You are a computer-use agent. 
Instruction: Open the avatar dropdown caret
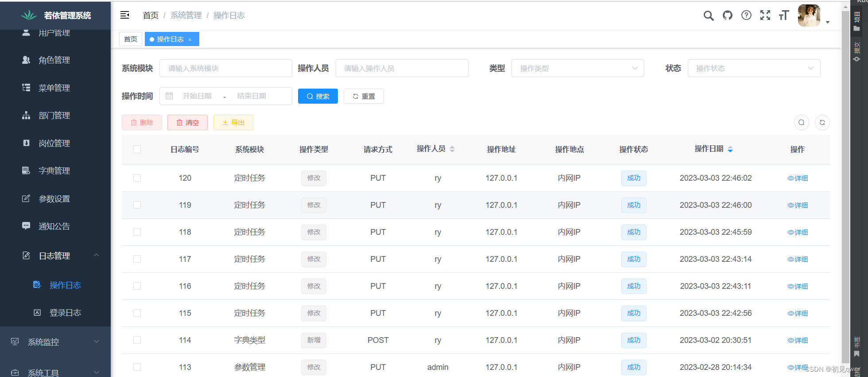click(x=827, y=22)
